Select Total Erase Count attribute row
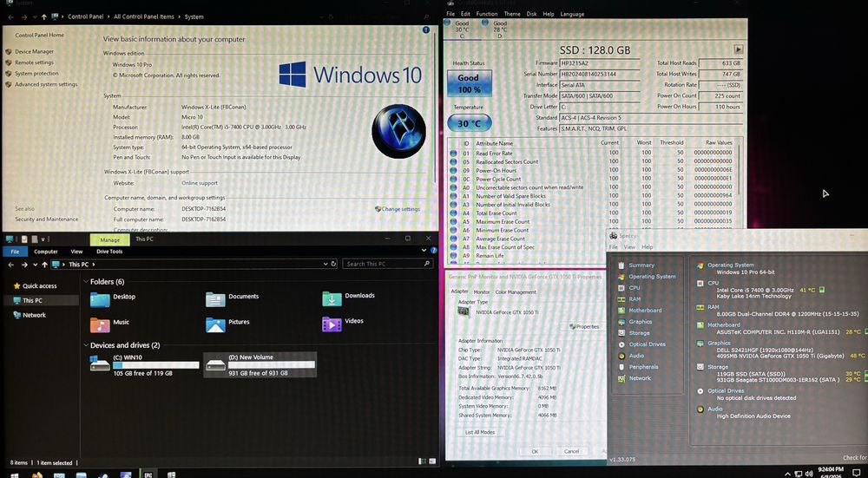The image size is (868, 478). (x=592, y=213)
